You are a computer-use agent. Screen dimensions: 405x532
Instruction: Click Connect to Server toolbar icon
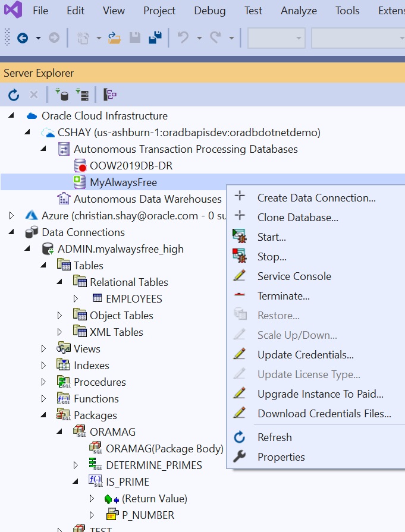click(x=82, y=95)
